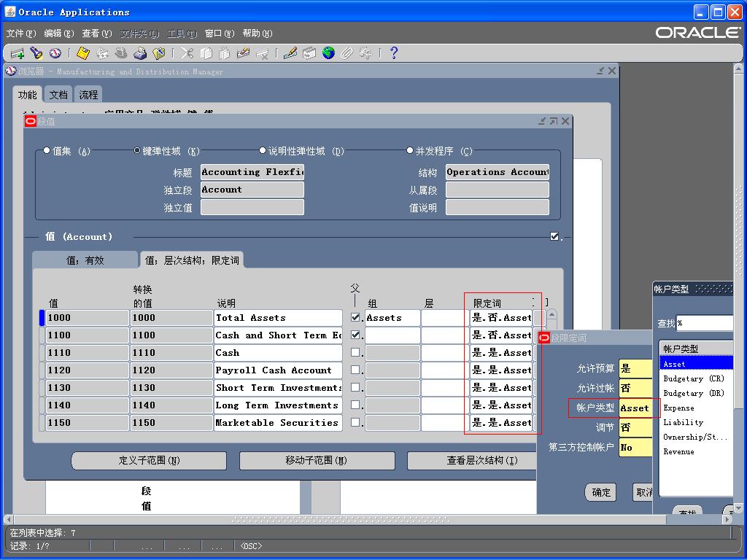Select Expense in the 帐户类型 list
747x560 pixels.
coord(679,408)
